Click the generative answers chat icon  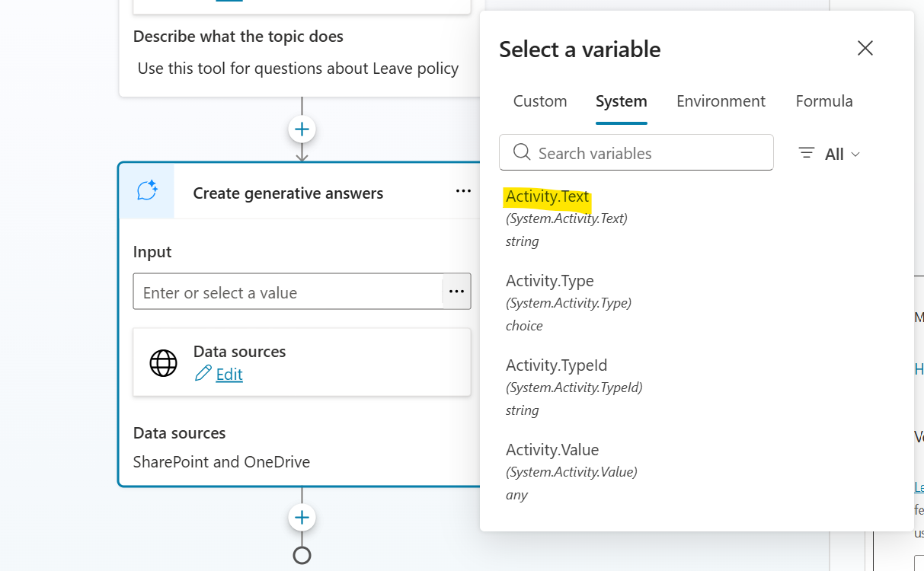146,191
